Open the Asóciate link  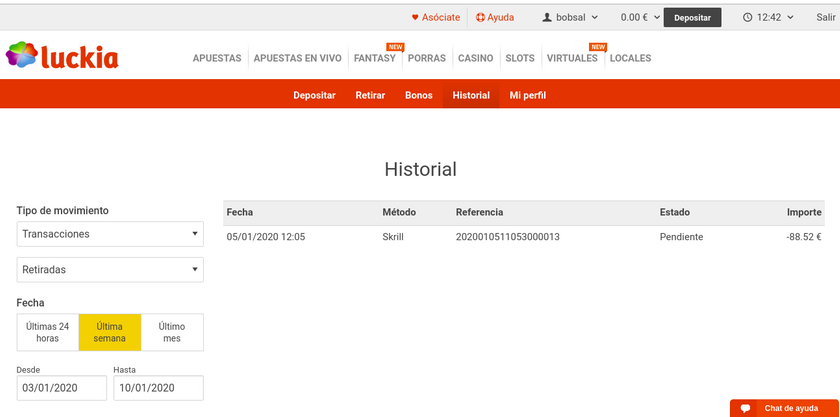[x=440, y=17]
